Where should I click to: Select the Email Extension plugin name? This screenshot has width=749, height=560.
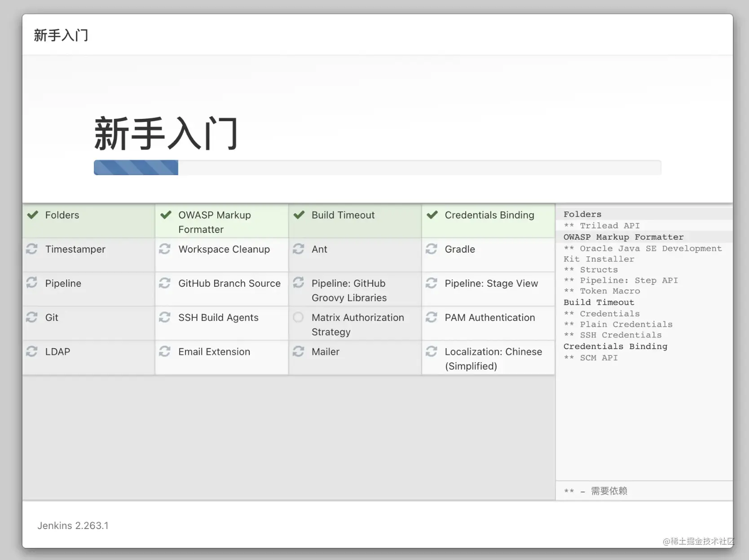[214, 351]
